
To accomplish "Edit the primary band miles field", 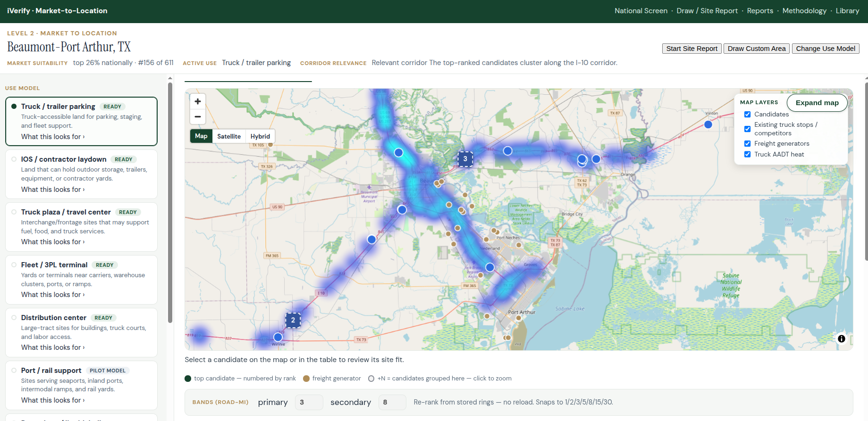I will click(x=309, y=402).
